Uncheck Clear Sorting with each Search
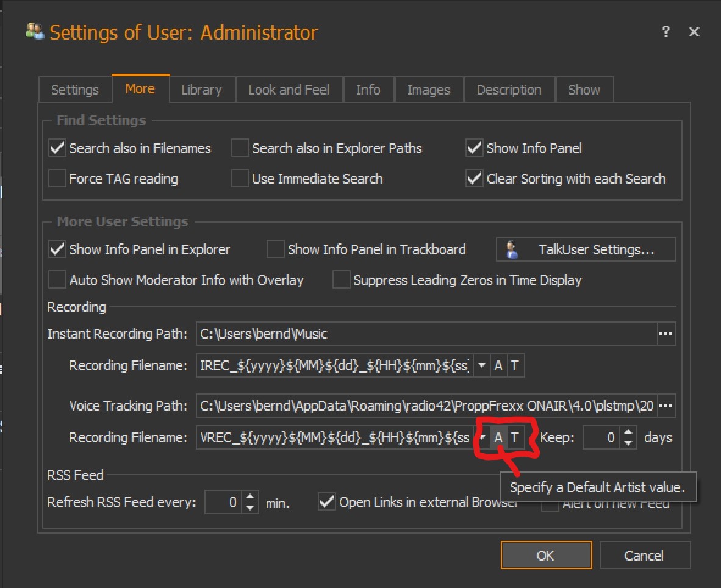This screenshot has height=588, width=721. pyautogui.click(x=475, y=179)
